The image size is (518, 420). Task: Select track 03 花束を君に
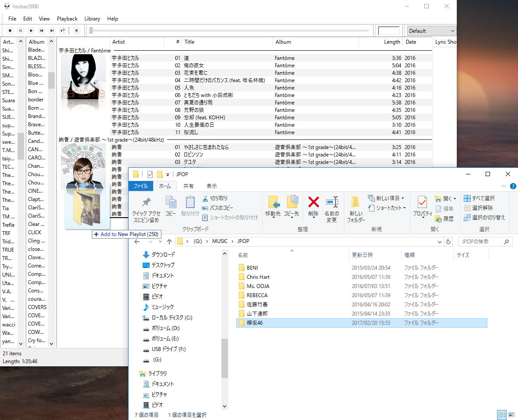(270, 73)
